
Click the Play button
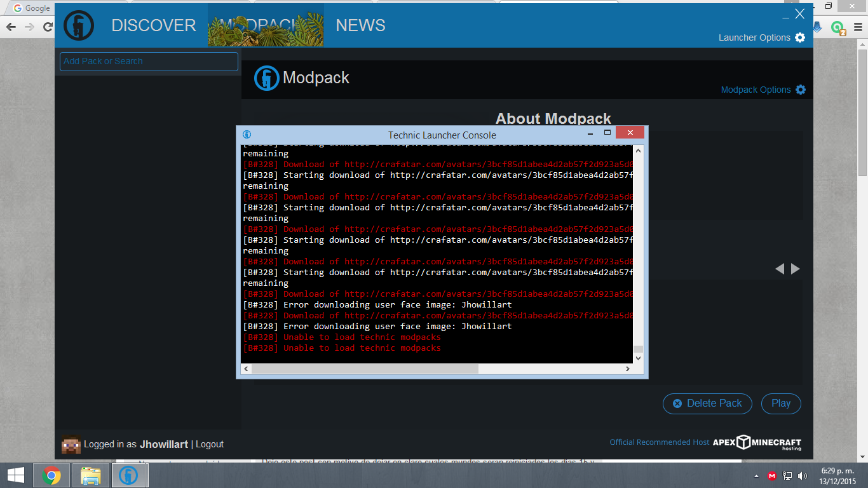781,403
